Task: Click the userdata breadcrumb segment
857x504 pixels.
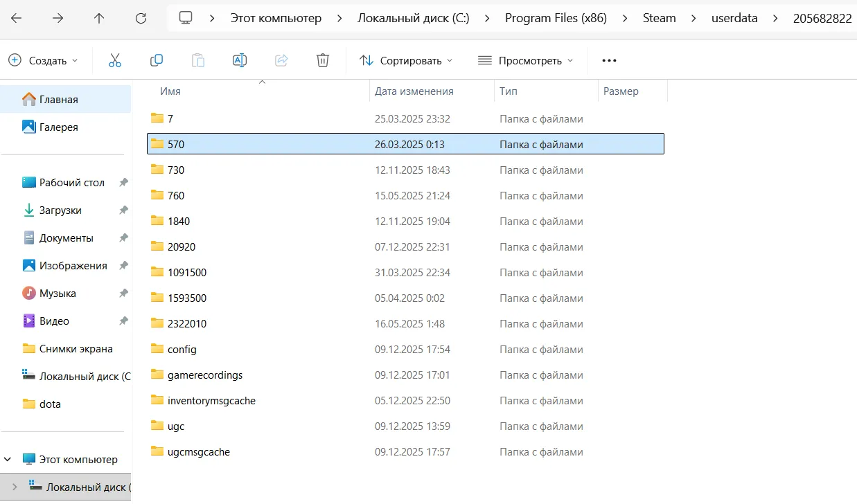Action: (734, 18)
